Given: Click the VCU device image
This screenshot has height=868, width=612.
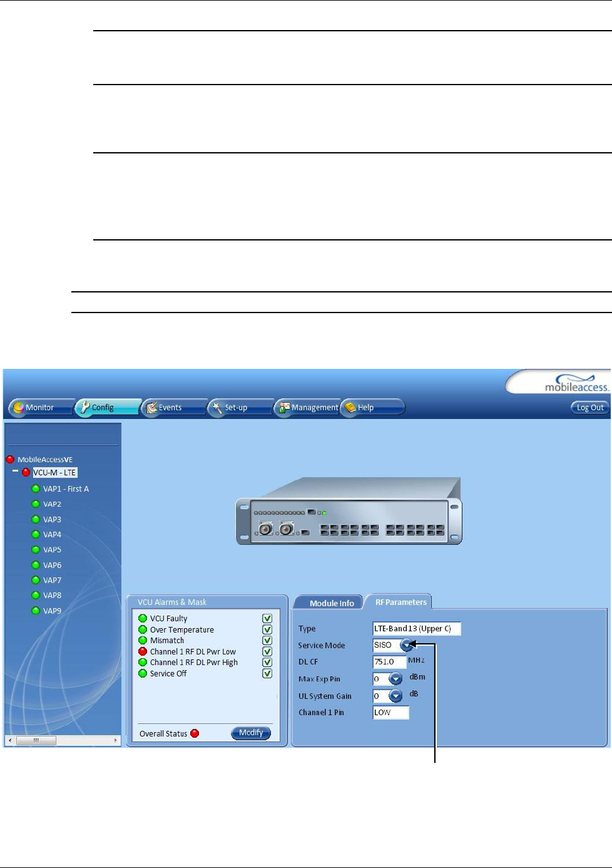Looking at the screenshot, I should click(x=349, y=512).
